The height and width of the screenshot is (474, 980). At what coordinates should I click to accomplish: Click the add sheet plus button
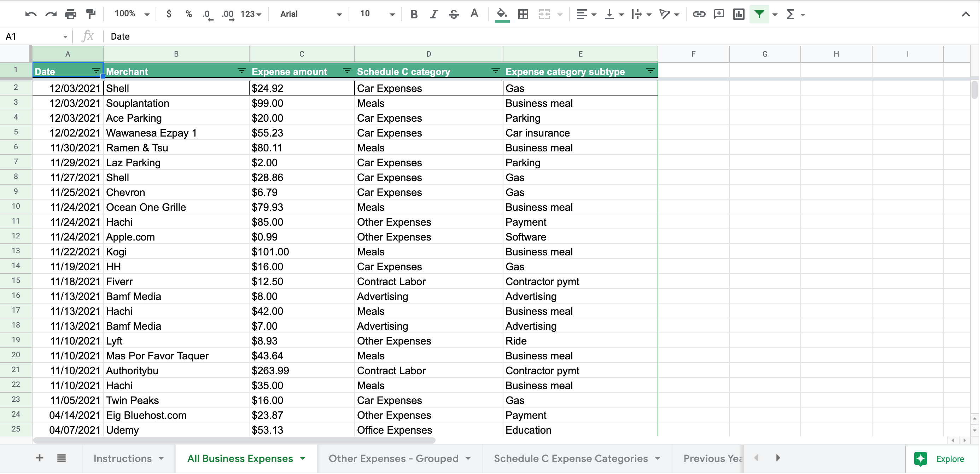point(40,458)
